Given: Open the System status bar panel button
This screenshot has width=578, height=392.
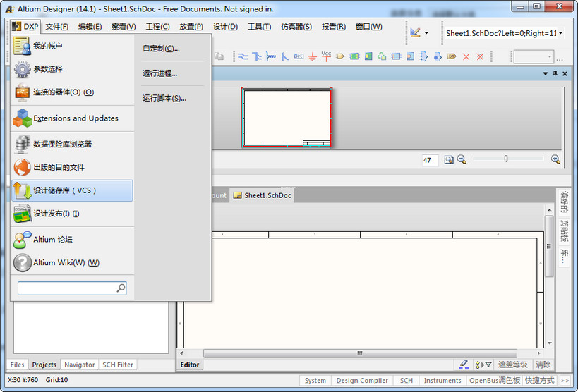Looking at the screenshot, I should [315, 381].
